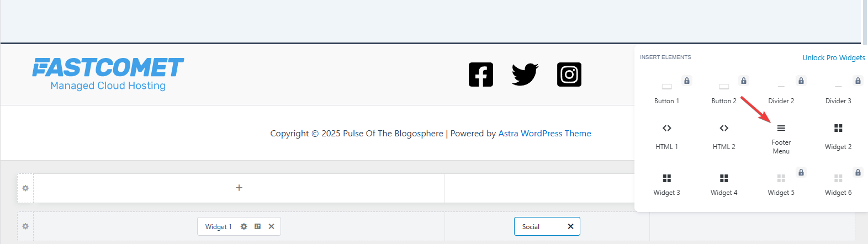Open the Astra WordPress Theme link
This screenshot has height=244, width=868.
tap(544, 134)
